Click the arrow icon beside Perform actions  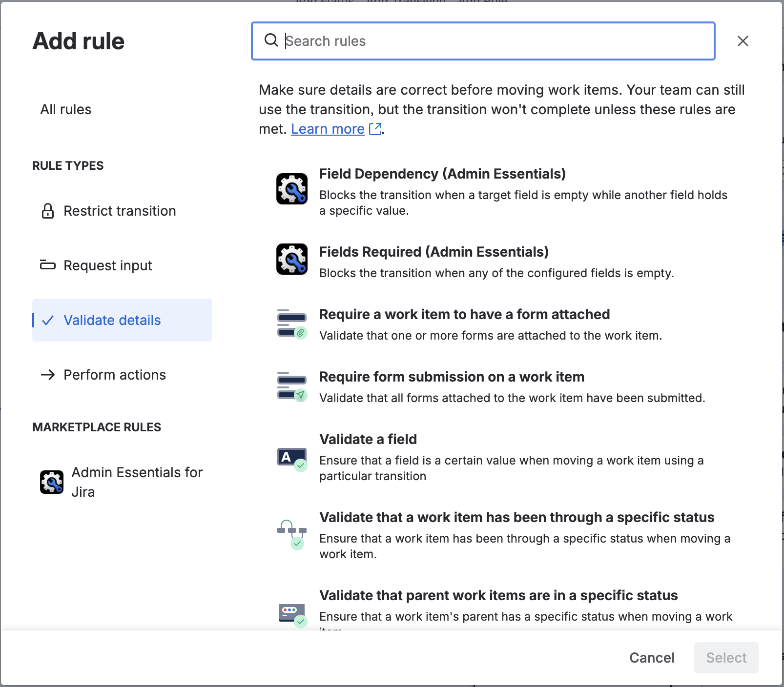click(x=48, y=375)
